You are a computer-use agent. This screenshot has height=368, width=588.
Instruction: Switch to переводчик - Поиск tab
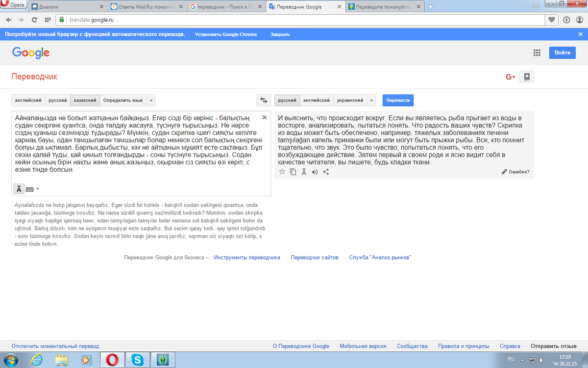click(x=226, y=7)
